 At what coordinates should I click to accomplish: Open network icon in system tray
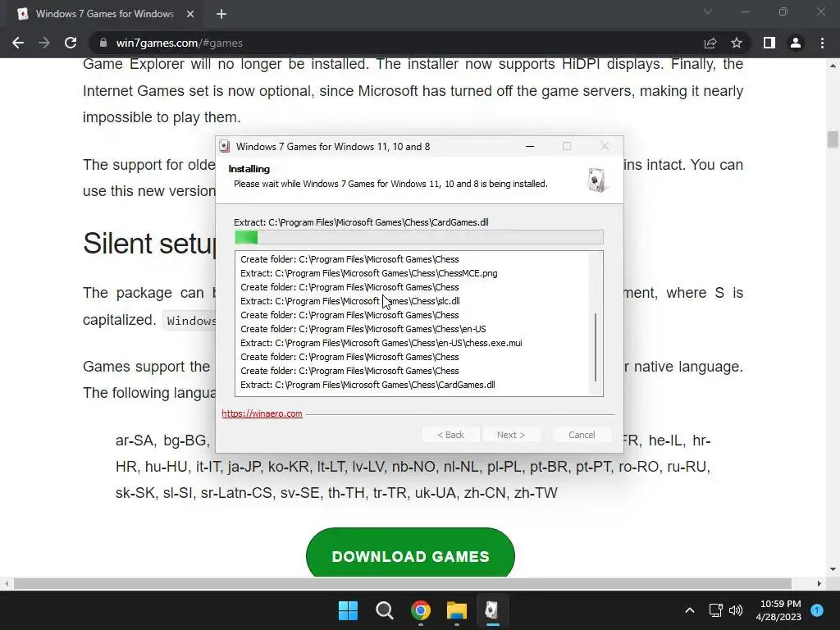coord(715,610)
